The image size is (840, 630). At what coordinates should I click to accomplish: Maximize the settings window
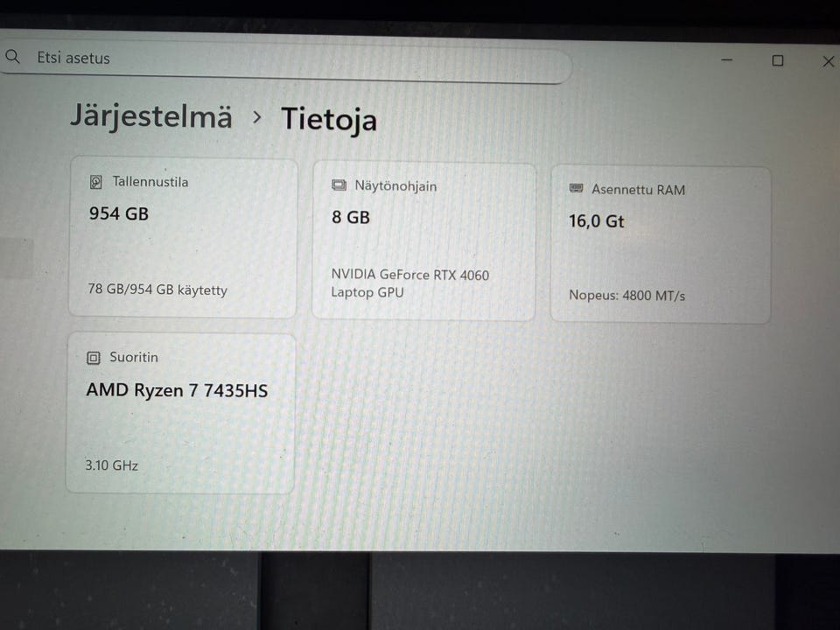[777, 60]
